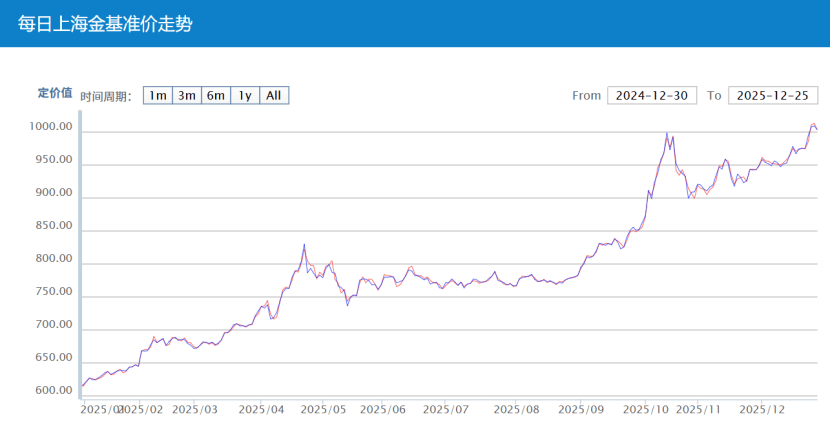Select the 1m time period button
Viewport: 831px width, 421px height.
pyautogui.click(x=156, y=95)
